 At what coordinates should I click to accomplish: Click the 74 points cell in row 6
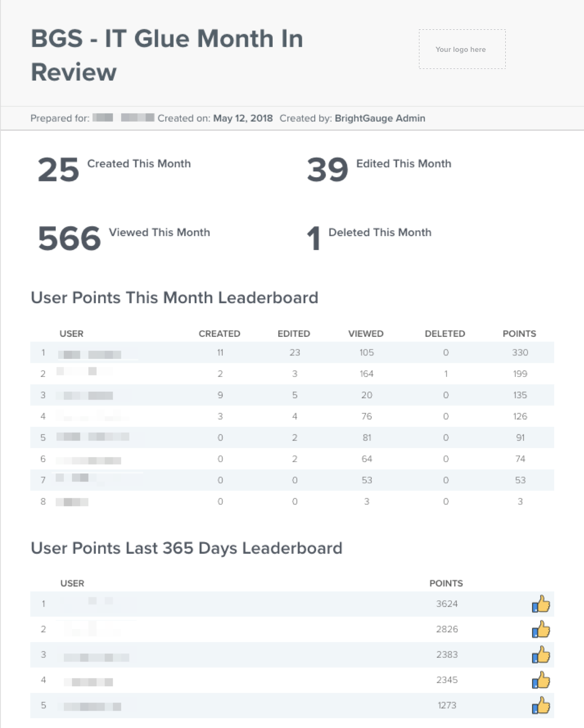520,459
